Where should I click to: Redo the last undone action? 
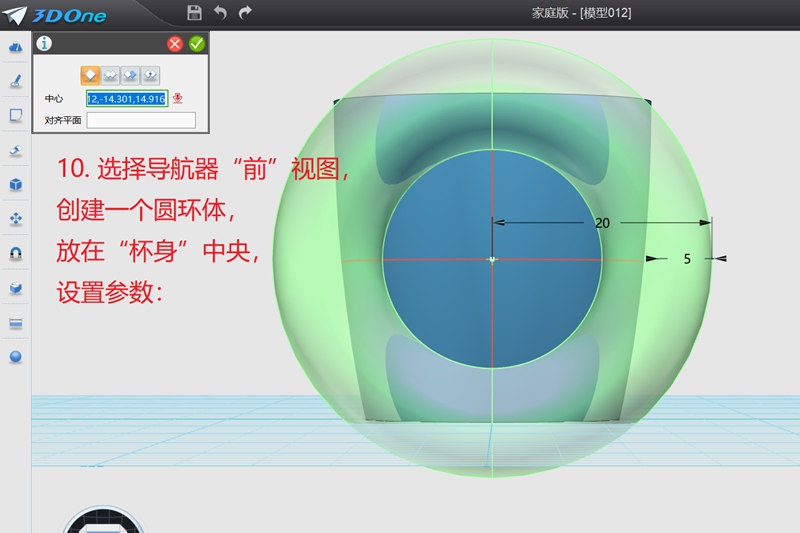pyautogui.click(x=245, y=12)
